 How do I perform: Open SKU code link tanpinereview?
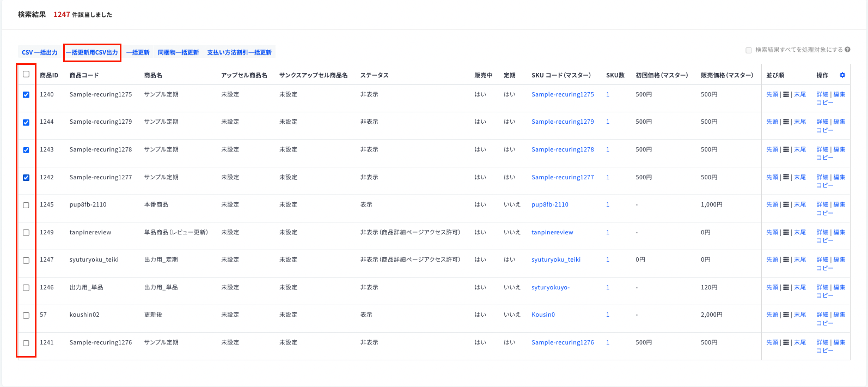552,232
